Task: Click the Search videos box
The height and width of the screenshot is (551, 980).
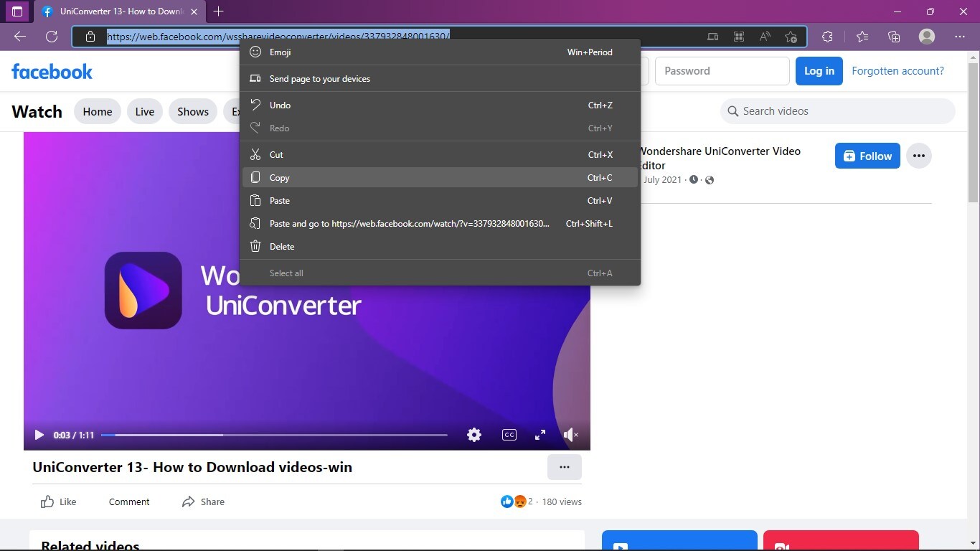Action: click(838, 111)
